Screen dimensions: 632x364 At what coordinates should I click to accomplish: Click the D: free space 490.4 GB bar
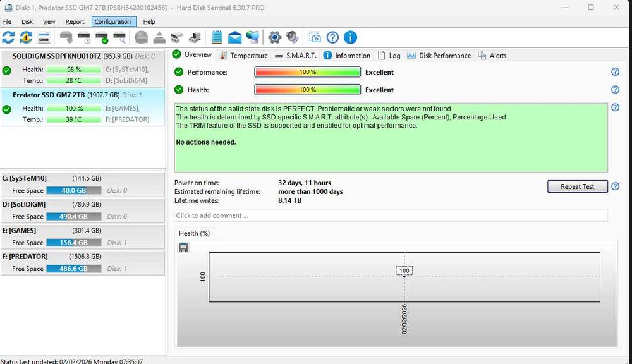click(x=74, y=217)
